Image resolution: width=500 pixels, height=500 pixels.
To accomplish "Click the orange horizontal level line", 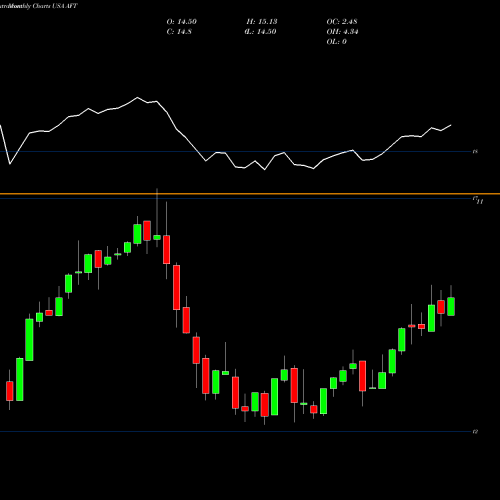I will [x=250, y=194].
